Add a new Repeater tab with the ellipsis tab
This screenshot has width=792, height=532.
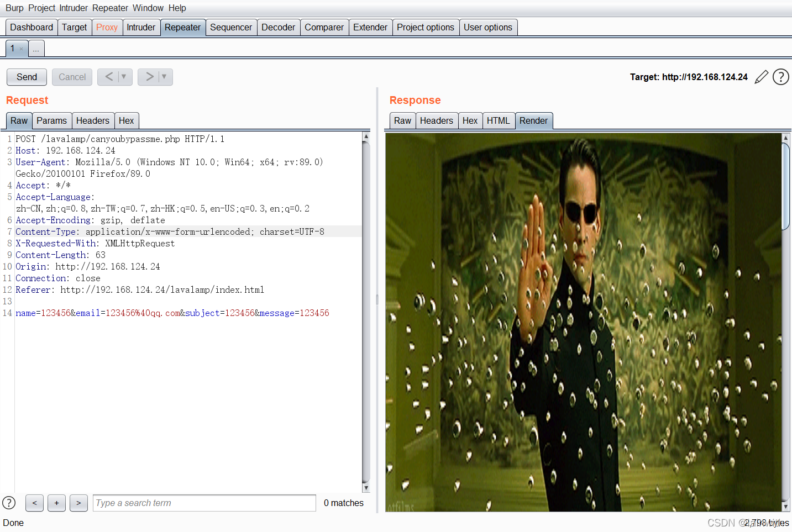click(x=36, y=49)
